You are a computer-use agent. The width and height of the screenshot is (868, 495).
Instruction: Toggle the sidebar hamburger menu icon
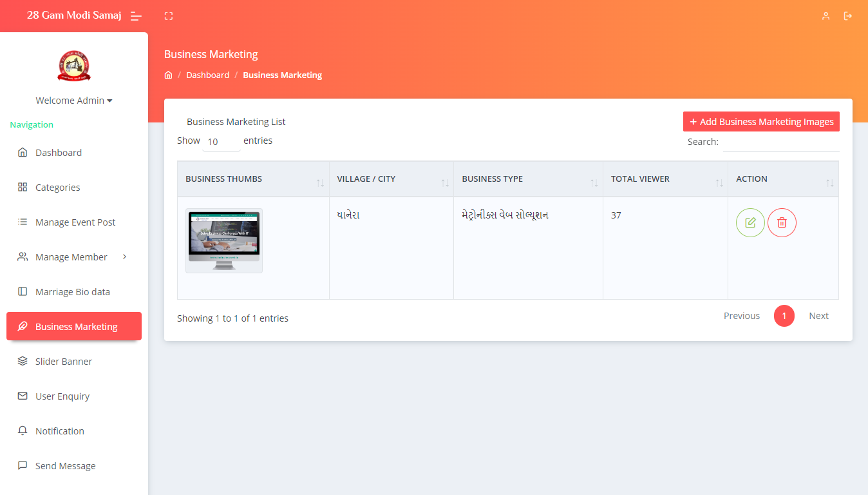click(136, 16)
